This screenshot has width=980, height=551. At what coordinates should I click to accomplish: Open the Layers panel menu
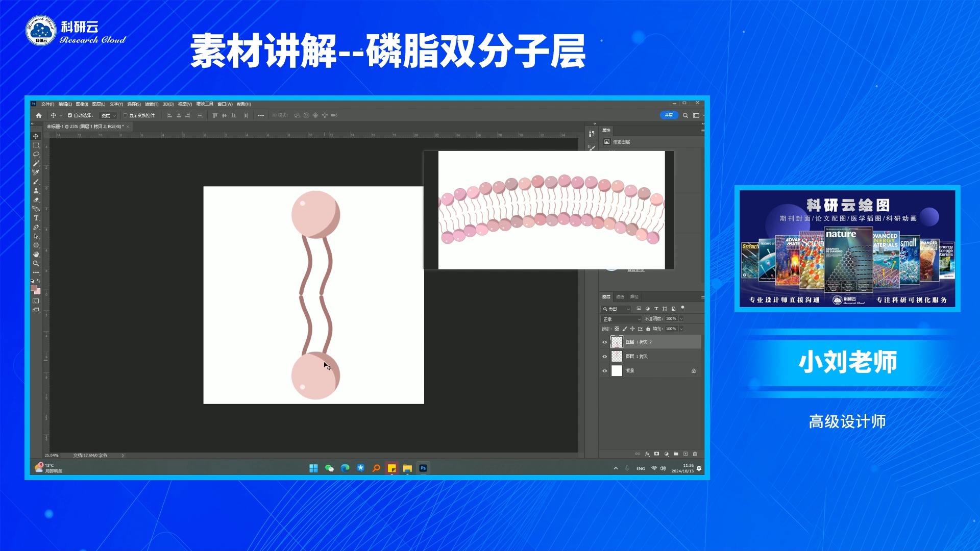coord(702,297)
